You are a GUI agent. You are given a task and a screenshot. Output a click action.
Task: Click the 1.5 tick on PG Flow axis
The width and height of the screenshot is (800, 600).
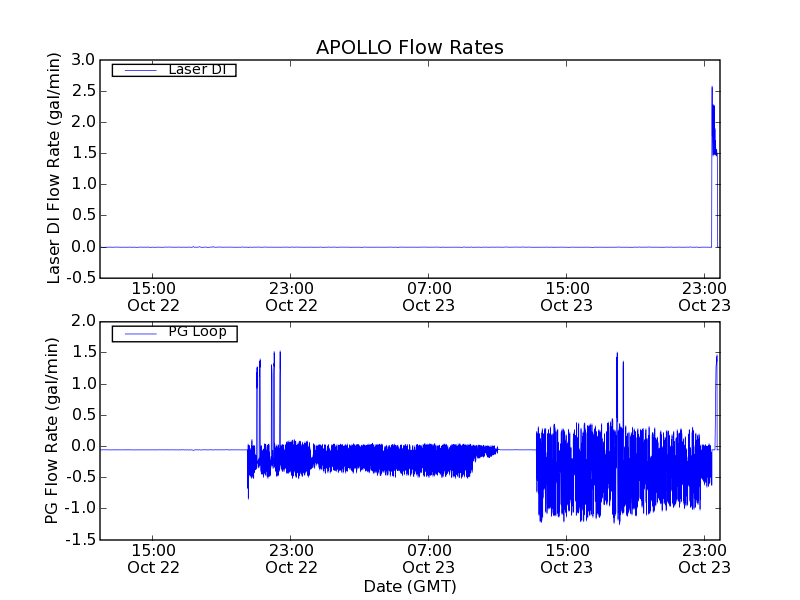tap(83, 352)
